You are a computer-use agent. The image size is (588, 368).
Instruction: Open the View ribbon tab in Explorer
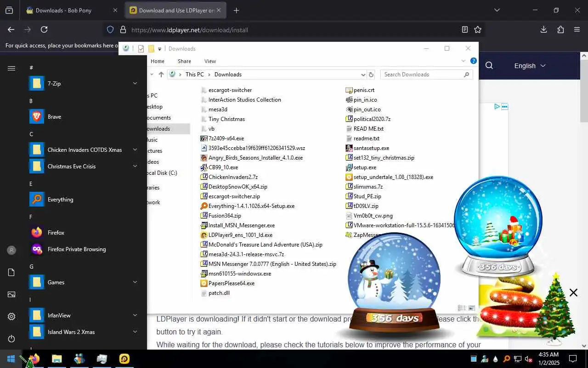click(x=210, y=61)
